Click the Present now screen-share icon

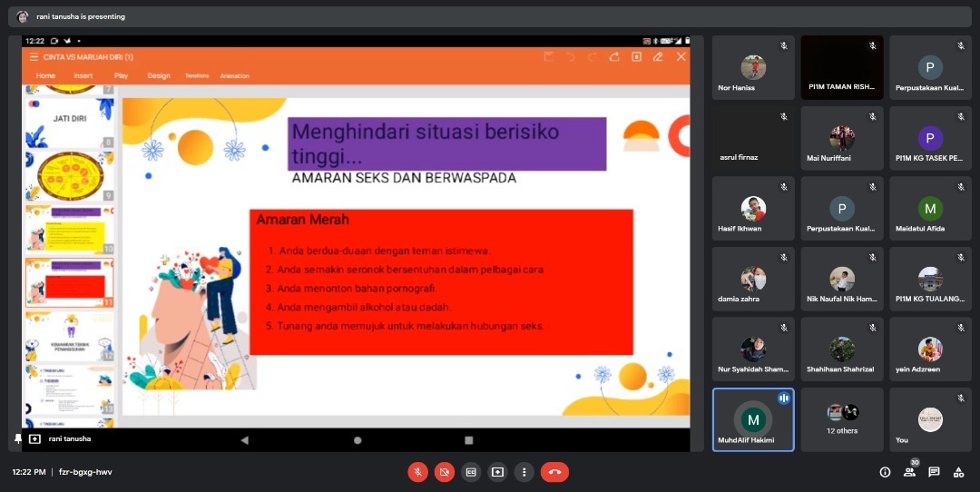497,472
